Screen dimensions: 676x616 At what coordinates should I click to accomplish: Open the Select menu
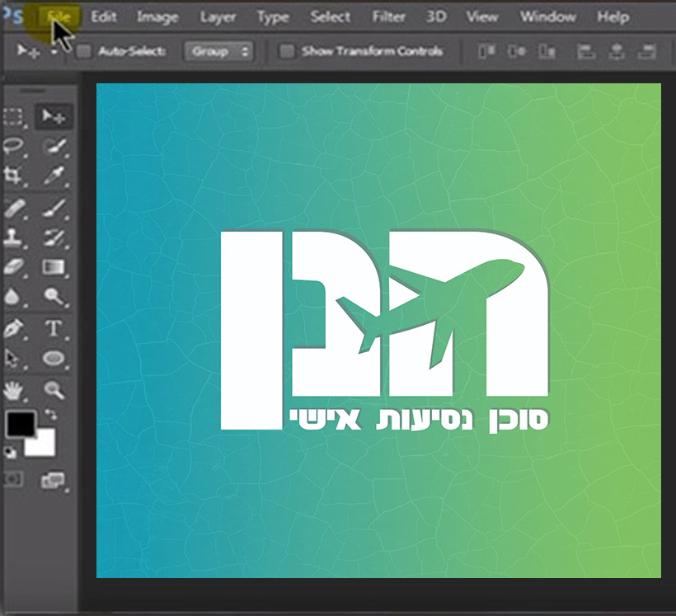[331, 16]
